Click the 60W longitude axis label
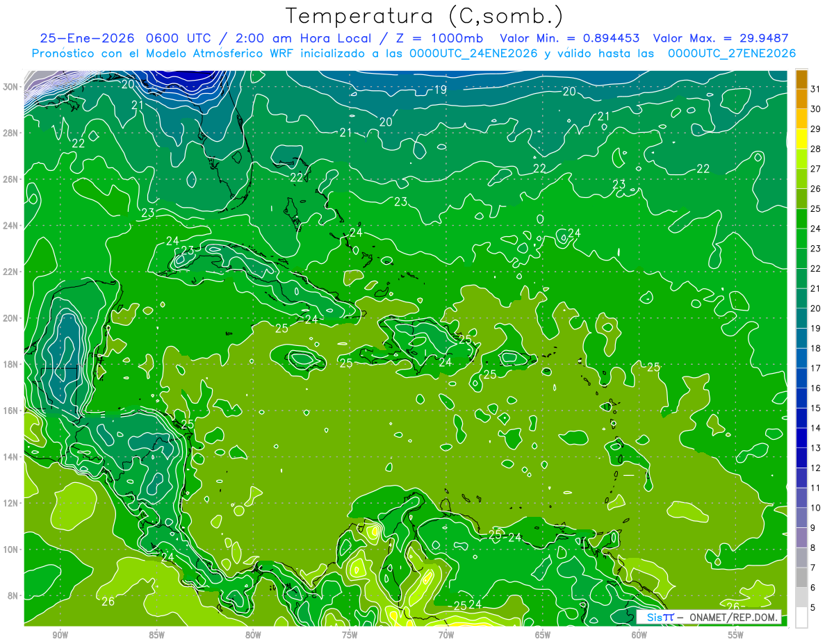 [x=639, y=635]
